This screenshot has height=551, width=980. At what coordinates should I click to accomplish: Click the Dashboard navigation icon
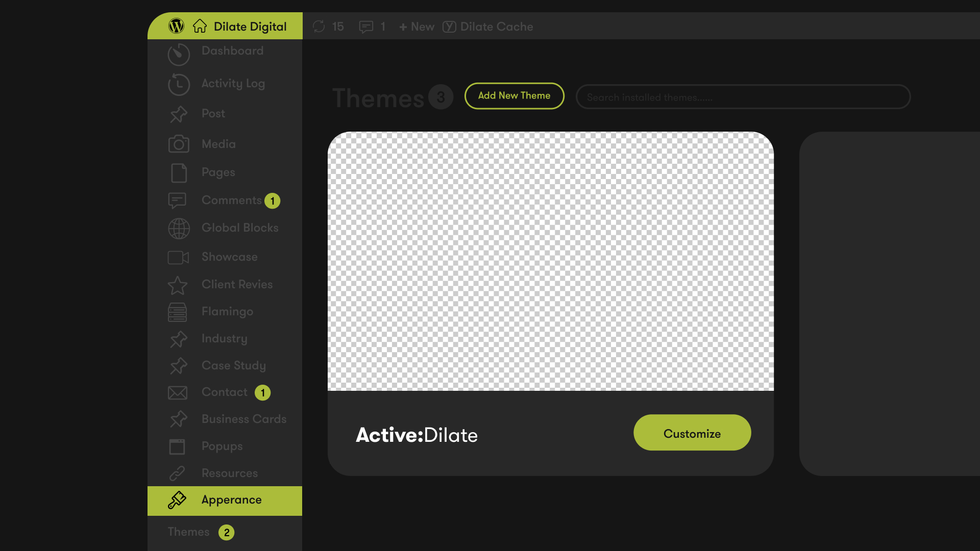[178, 53]
